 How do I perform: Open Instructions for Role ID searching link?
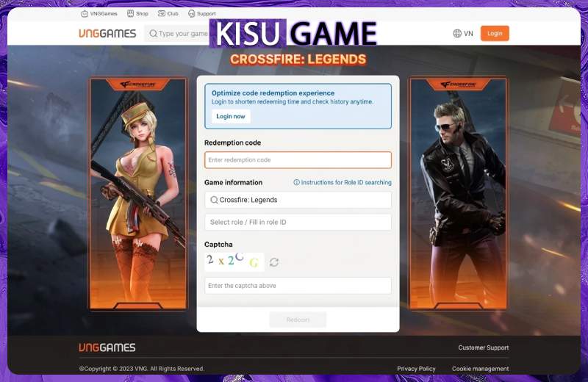pos(342,182)
